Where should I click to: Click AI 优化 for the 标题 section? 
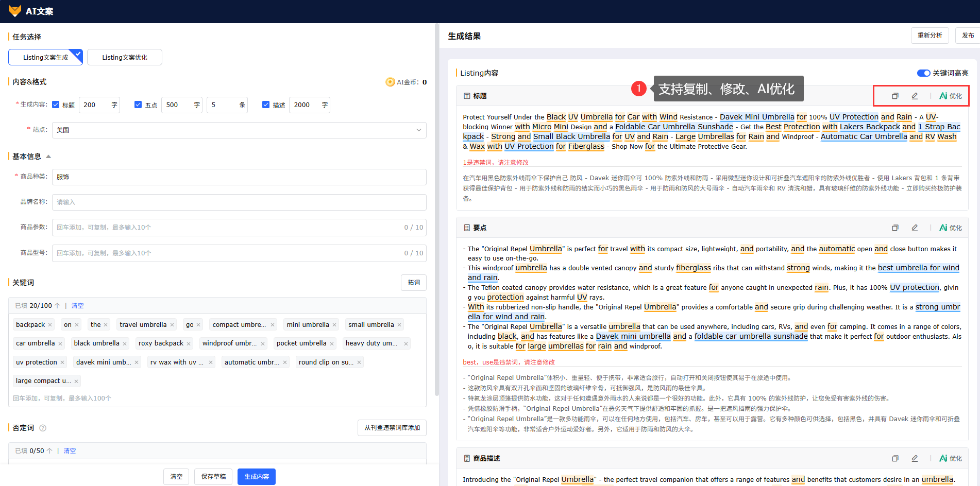pos(950,96)
